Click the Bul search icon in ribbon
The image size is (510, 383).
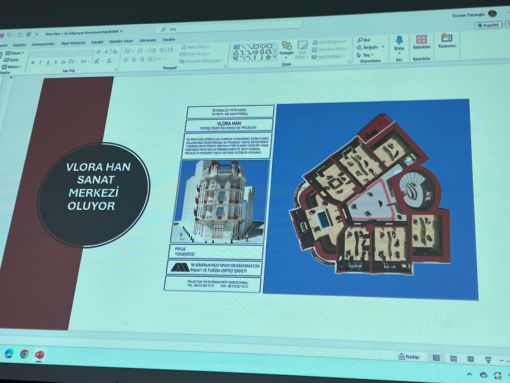[x=360, y=40]
